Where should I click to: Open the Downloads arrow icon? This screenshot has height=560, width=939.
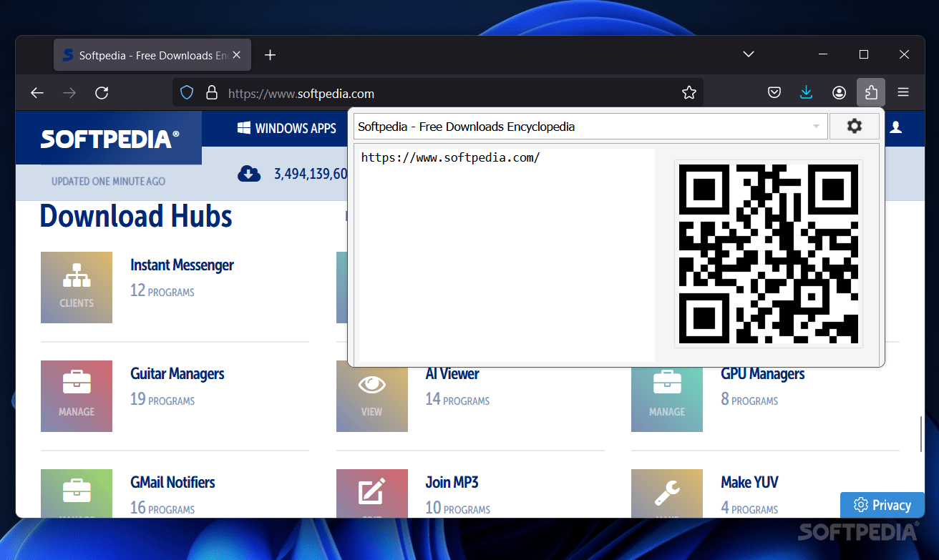coord(807,93)
